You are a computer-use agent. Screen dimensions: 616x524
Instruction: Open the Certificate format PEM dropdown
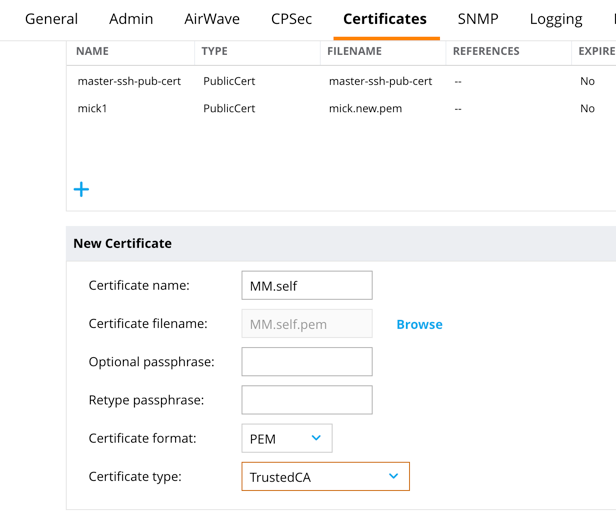[x=287, y=438]
